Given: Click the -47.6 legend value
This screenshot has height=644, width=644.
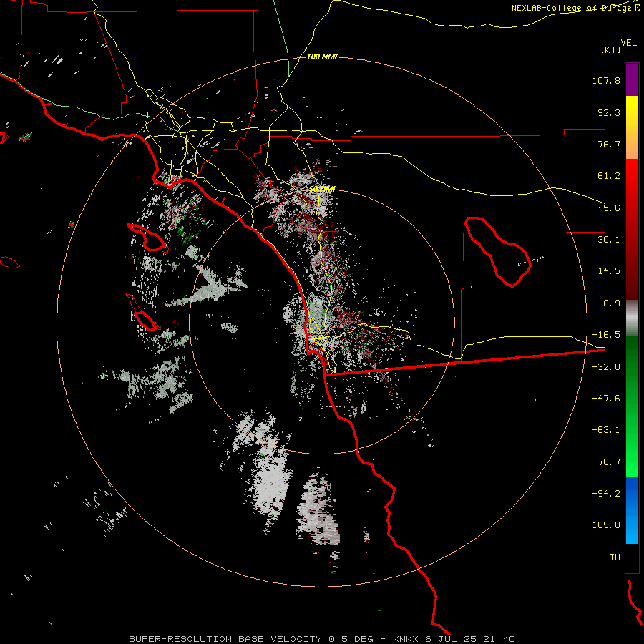Looking at the screenshot, I should pyautogui.click(x=606, y=399).
